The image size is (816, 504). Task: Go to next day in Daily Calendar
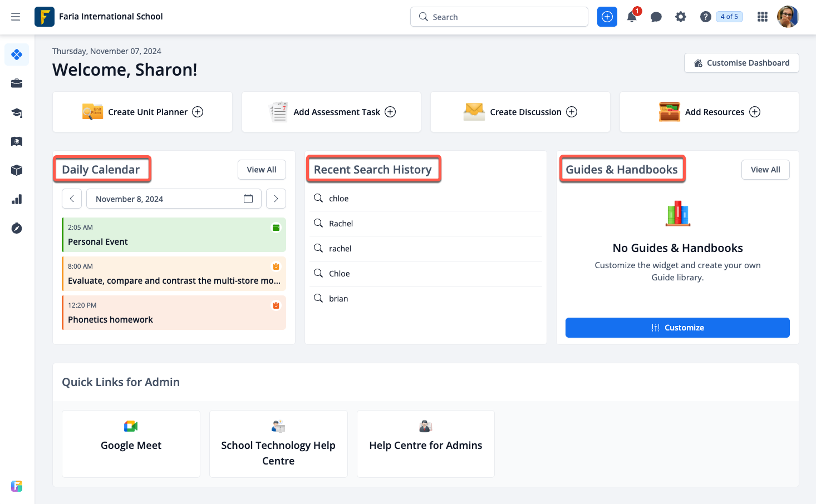(276, 199)
